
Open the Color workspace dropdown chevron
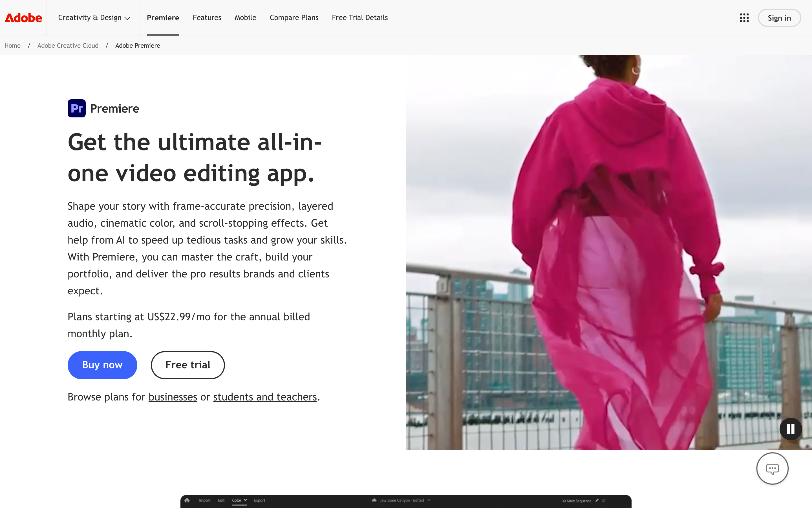[x=245, y=500]
